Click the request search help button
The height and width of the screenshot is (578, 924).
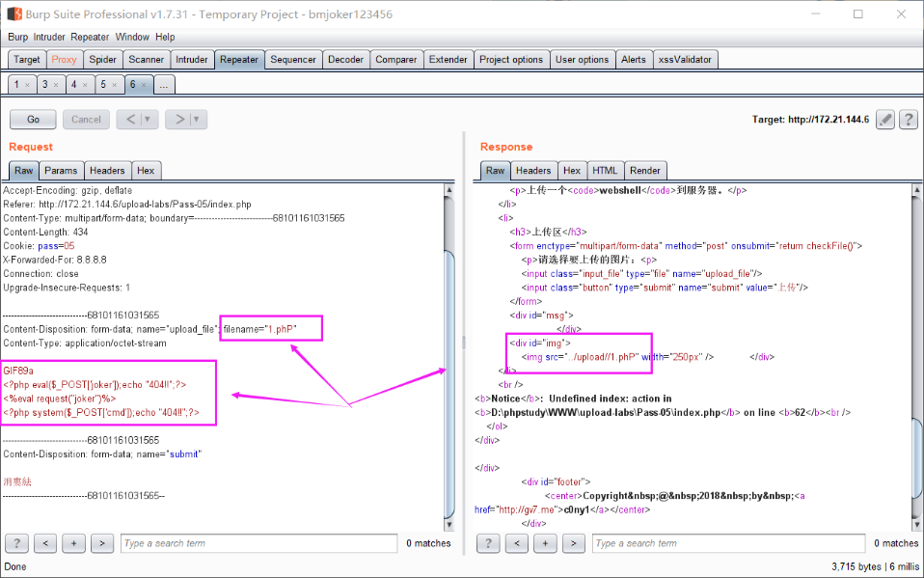point(16,543)
